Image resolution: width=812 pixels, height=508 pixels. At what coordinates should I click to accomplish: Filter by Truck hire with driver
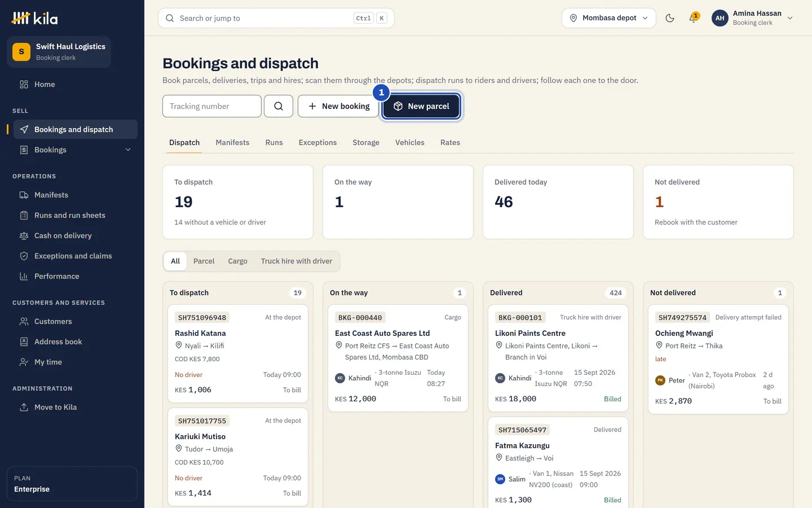pyautogui.click(x=297, y=261)
